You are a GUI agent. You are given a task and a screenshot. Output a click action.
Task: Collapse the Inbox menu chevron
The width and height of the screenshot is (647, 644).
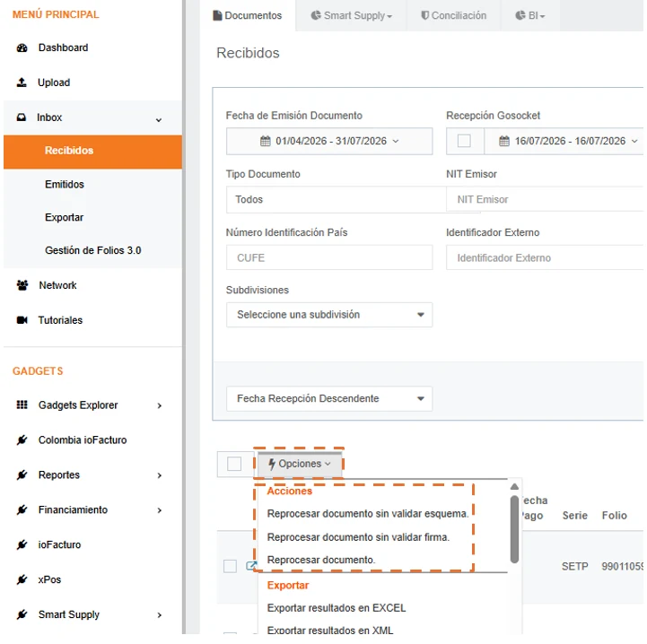[159, 120]
